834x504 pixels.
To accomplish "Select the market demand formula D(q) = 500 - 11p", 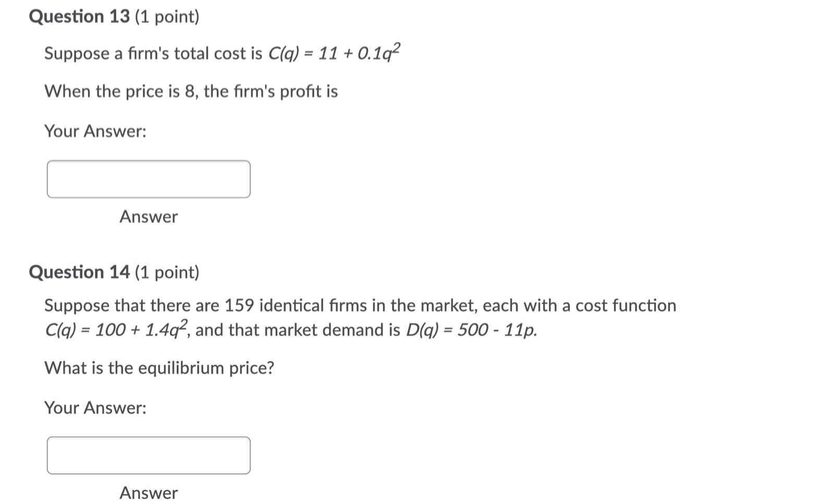I will (472, 329).
